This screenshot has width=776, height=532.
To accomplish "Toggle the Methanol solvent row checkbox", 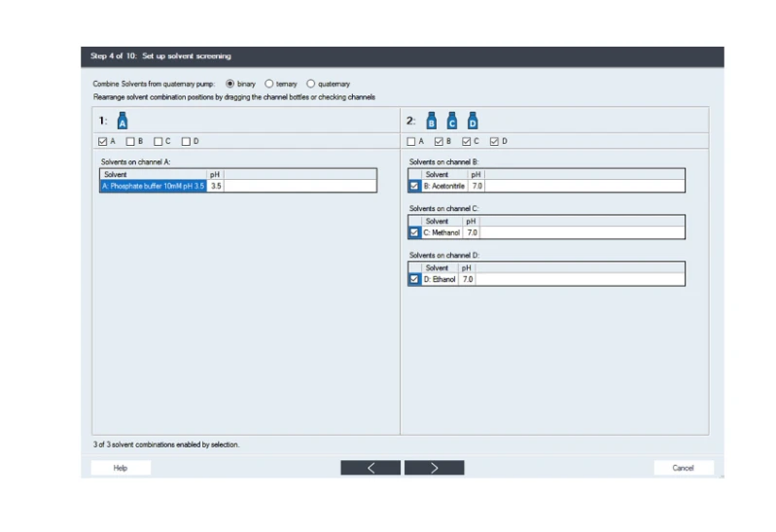I will tap(414, 232).
